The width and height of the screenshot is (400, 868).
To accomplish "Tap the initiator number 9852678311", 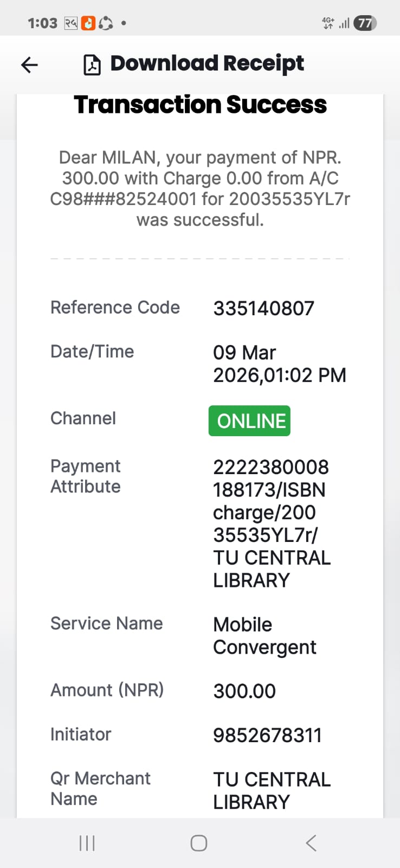I will pyautogui.click(x=267, y=736).
